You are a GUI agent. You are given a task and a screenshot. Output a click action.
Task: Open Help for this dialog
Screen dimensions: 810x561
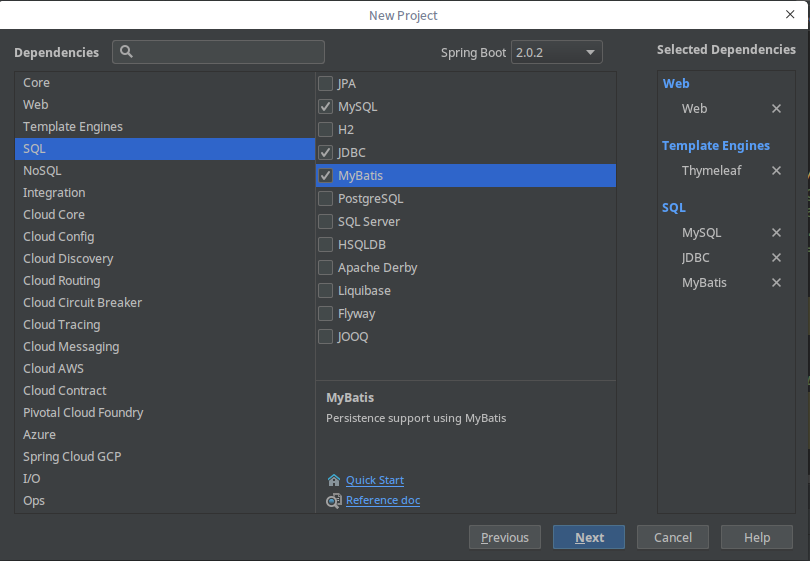tap(757, 537)
